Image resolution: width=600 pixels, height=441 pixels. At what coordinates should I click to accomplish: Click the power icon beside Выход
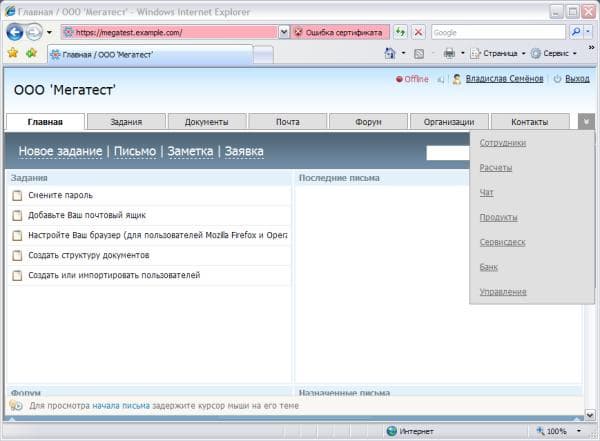coord(557,79)
